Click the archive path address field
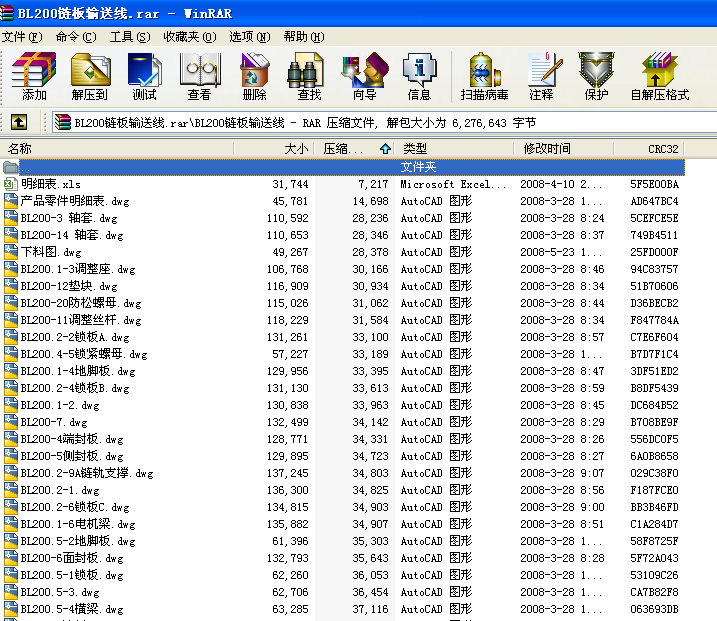 pyautogui.click(x=384, y=123)
